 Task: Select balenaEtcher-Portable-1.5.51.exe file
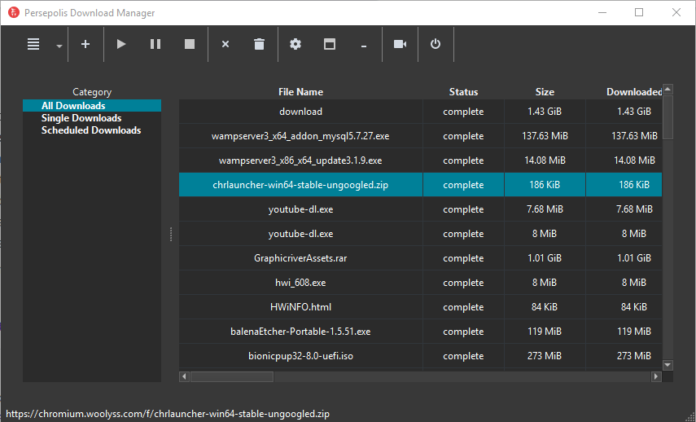coord(301,331)
